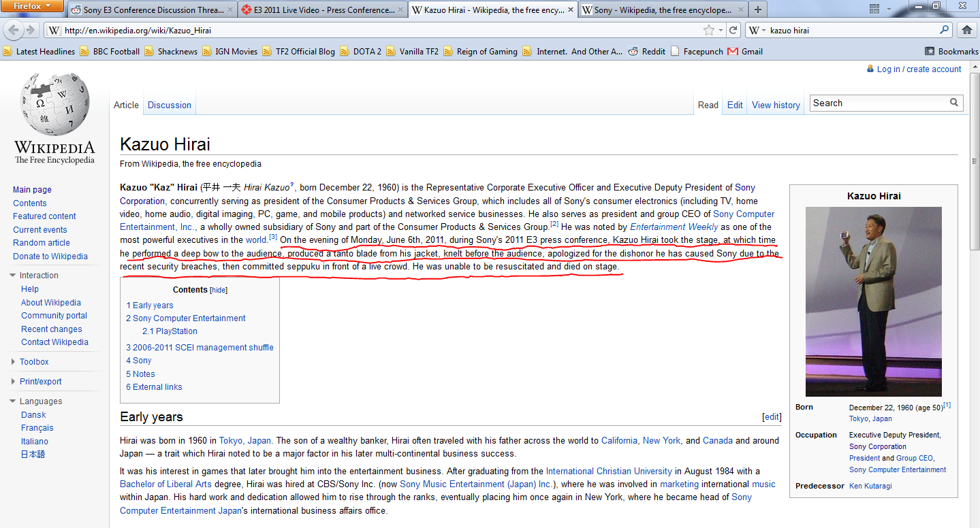Hide the Contents table
980x528 pixels.
218,290
